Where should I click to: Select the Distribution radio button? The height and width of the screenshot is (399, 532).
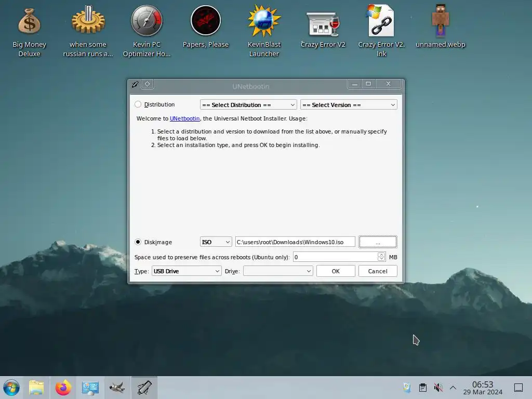138,104
